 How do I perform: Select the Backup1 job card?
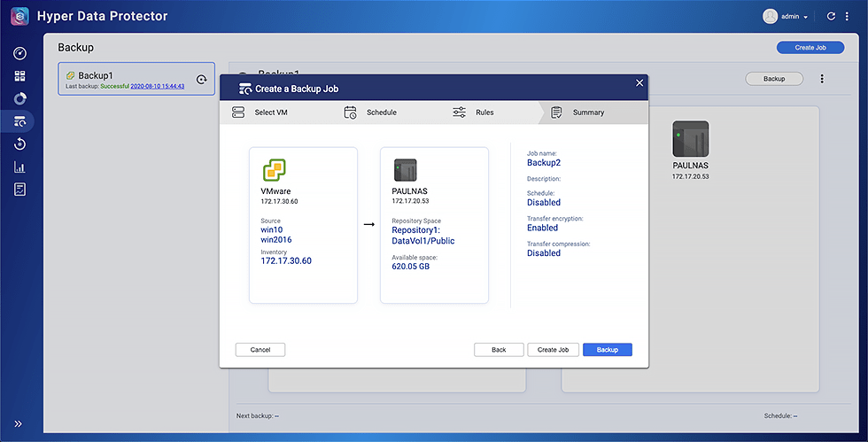[136, 79]
